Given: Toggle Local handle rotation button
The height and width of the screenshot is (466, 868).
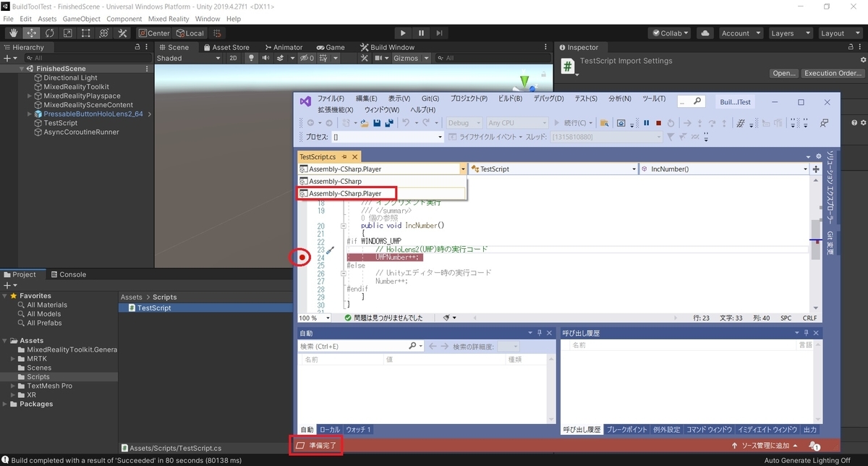Looking at the screenshot, I should pos(190,33).
